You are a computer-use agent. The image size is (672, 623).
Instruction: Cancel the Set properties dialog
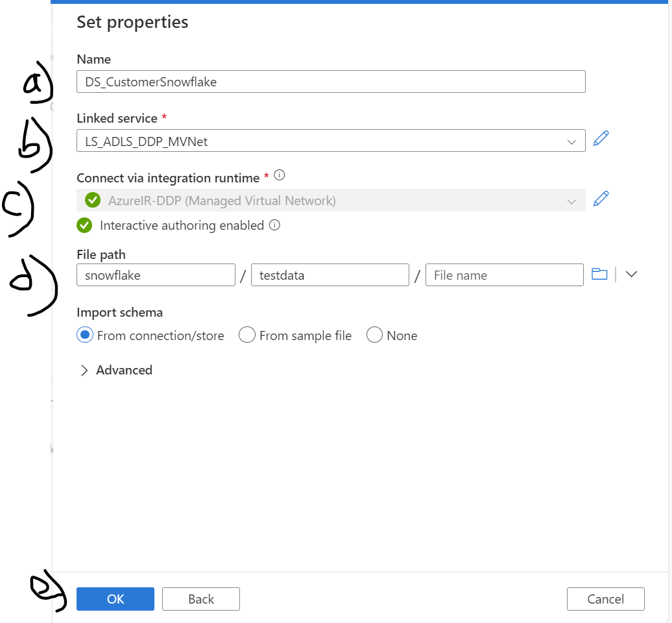[605, 599]
